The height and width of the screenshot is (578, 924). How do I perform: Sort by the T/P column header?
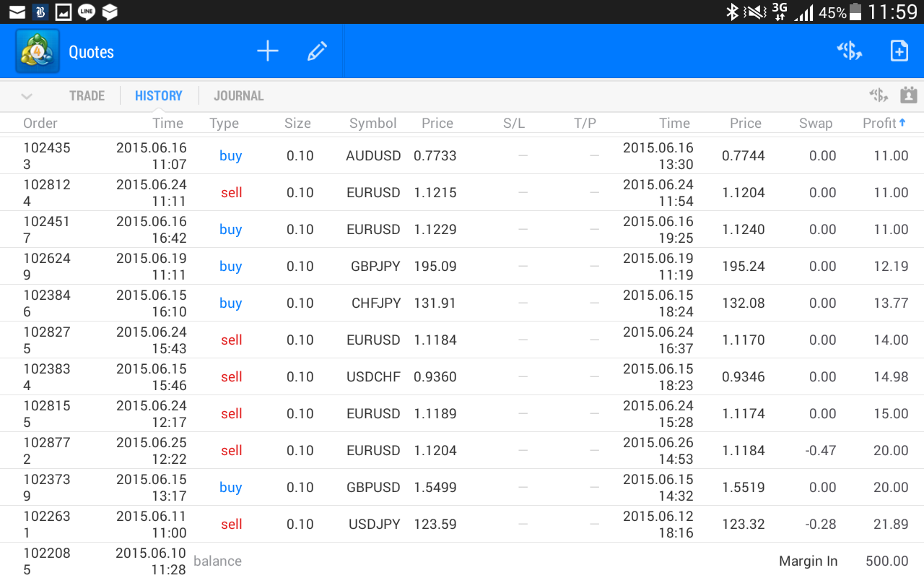[585, 124]
